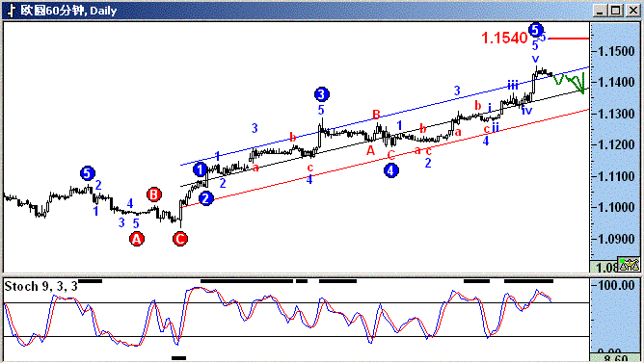This screenshot has width=644, height=363.
Task: Click the chart window's title bar icon
Action: tap(11, 11)
